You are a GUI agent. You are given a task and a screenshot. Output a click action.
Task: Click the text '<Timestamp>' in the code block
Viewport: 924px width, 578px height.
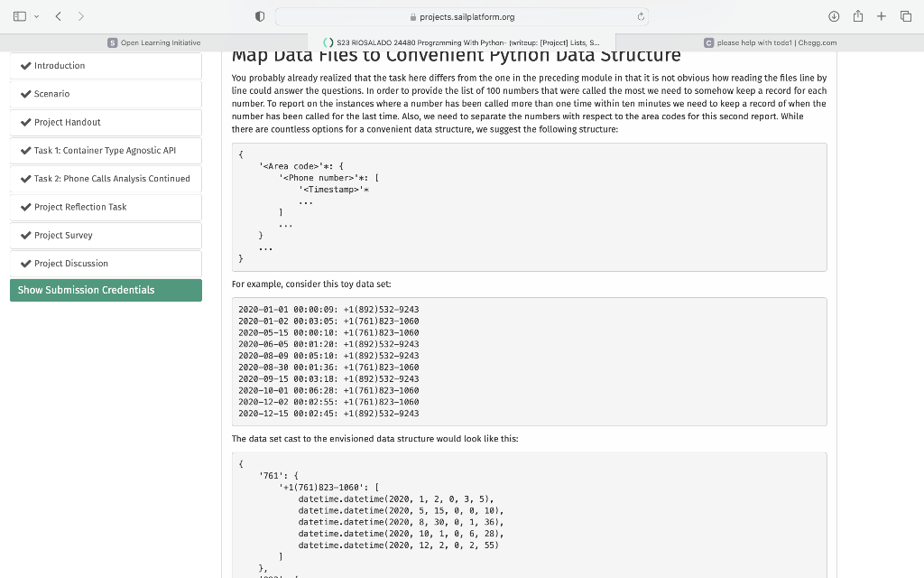331,190
